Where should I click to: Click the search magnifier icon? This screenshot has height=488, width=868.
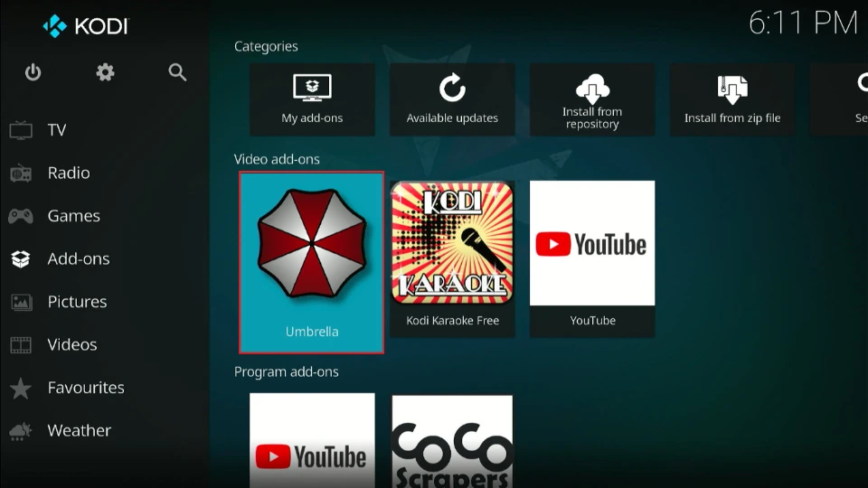177,72
